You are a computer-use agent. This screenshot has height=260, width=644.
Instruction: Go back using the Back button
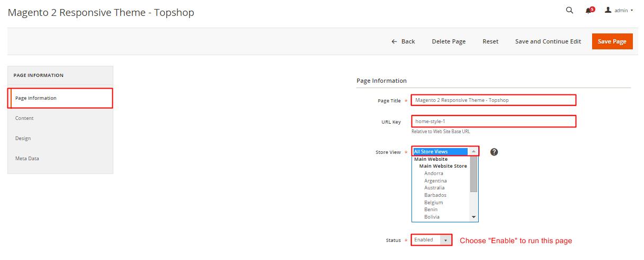[403, 41]
